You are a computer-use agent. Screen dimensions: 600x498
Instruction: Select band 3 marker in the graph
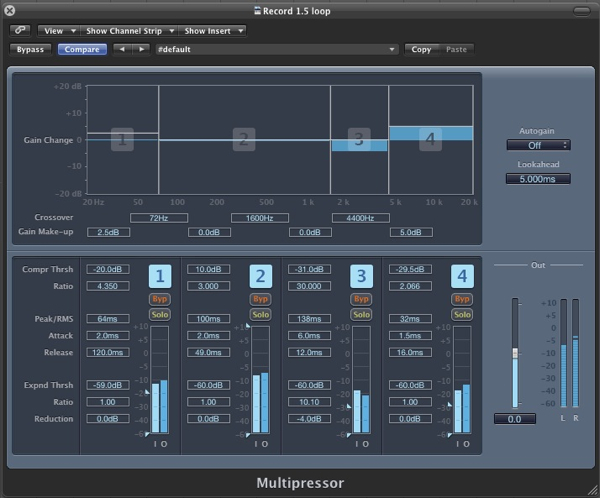359,139
